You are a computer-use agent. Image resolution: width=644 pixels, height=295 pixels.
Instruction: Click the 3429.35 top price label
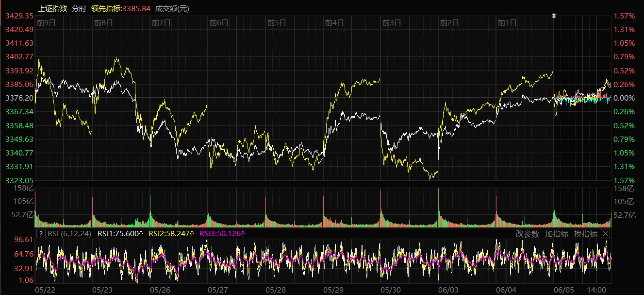(x=19, y=16)
